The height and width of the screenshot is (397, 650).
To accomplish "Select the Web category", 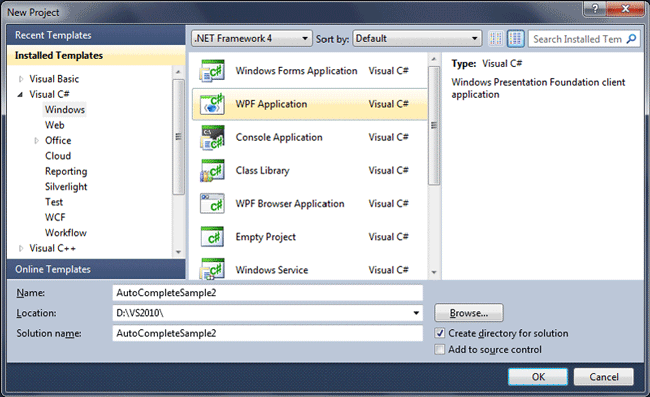I will point(55,125).
